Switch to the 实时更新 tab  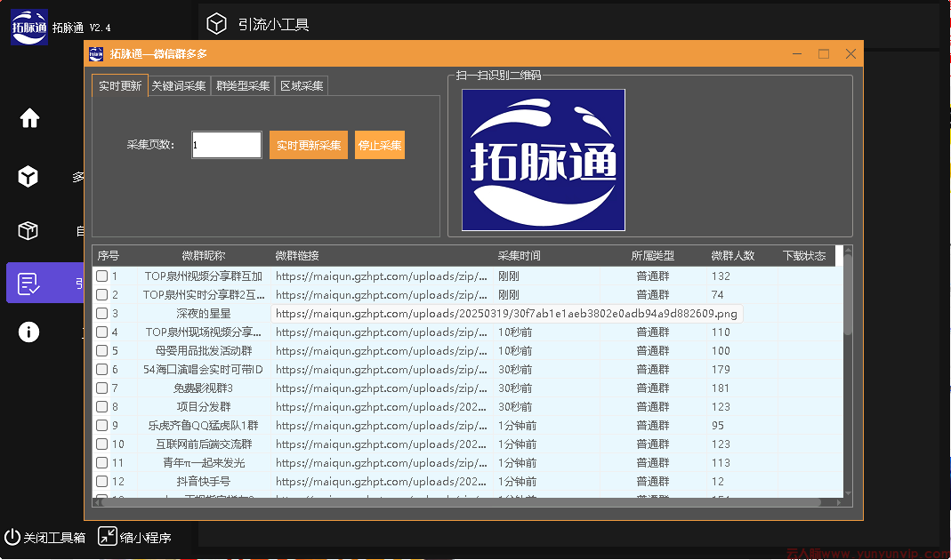(120, 85)
